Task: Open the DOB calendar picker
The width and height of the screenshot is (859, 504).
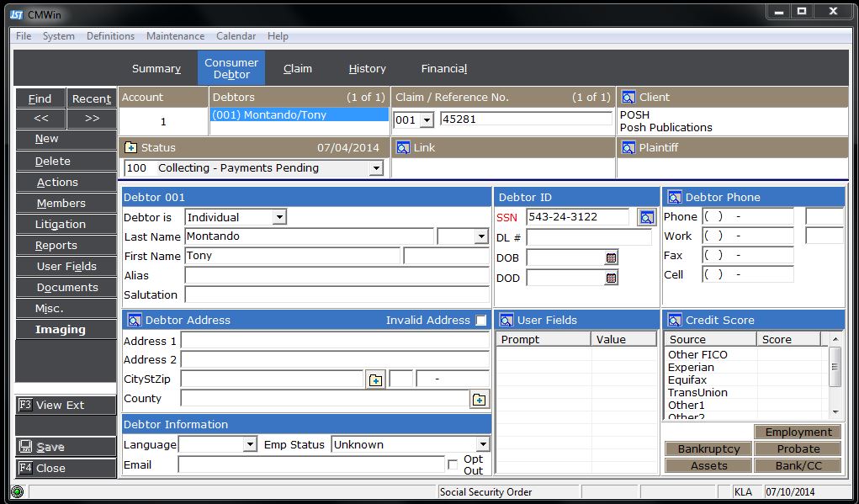Action: tap(612, 257)
